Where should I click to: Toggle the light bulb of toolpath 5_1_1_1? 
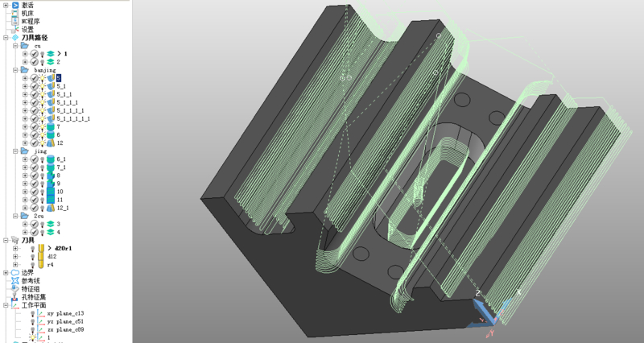point(43,102)
